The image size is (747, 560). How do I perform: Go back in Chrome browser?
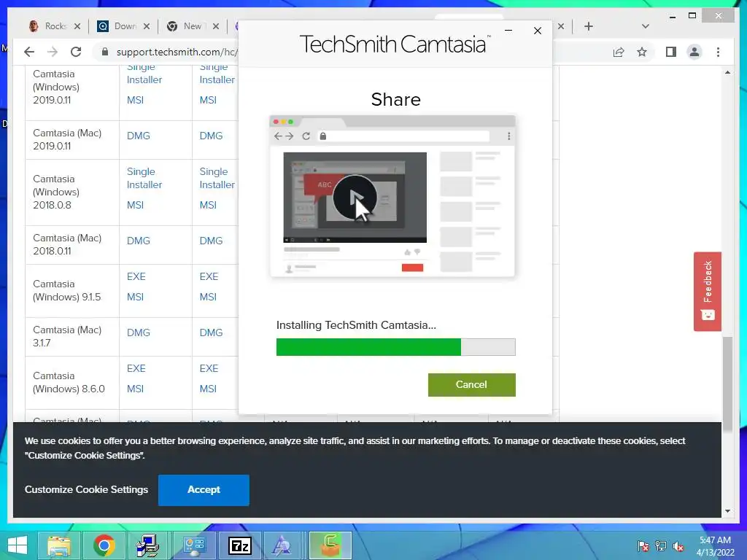pyautogui.click(x=29, y=52)
